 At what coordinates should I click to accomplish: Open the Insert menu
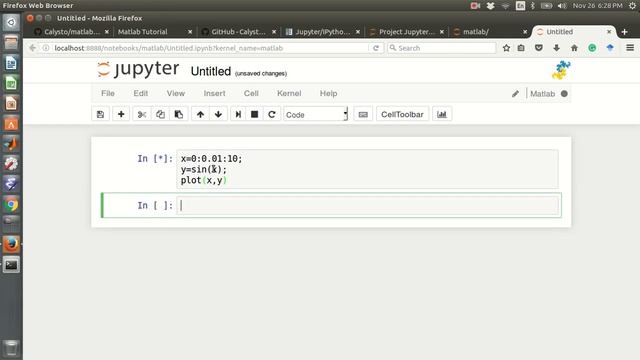coord(214,93)
